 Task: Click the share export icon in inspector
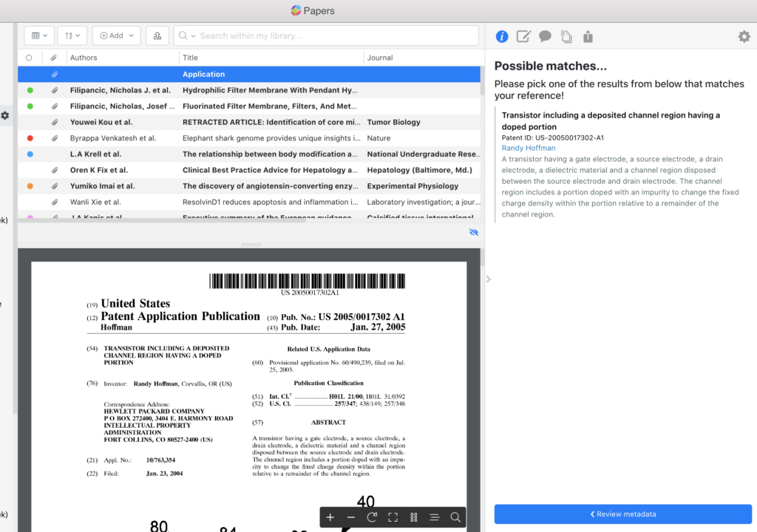(588, 36)
